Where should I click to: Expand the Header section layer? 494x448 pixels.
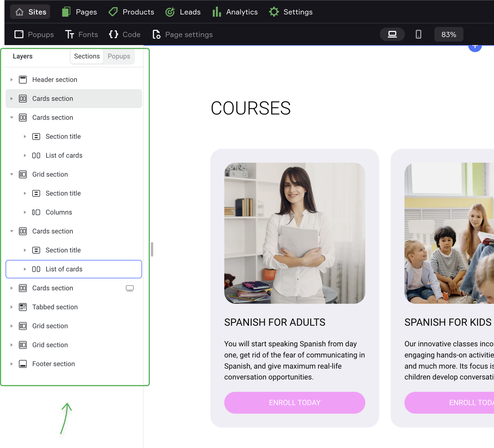pos(12,80)
